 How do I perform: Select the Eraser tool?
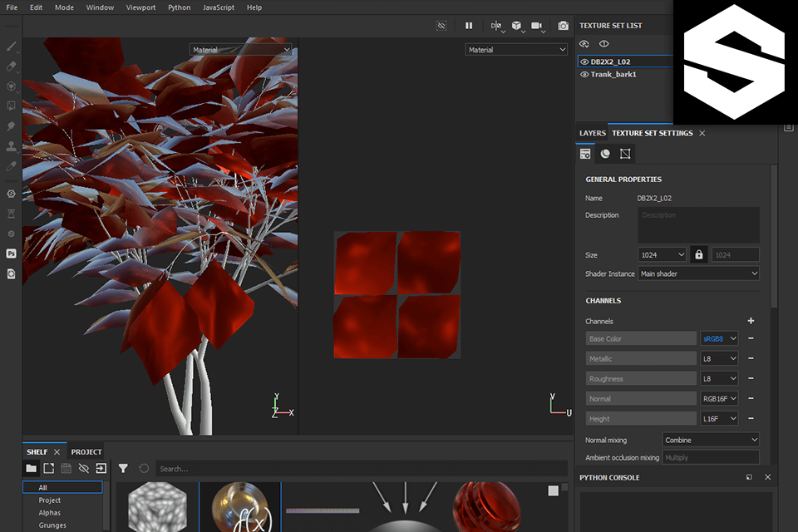point(11,66)
